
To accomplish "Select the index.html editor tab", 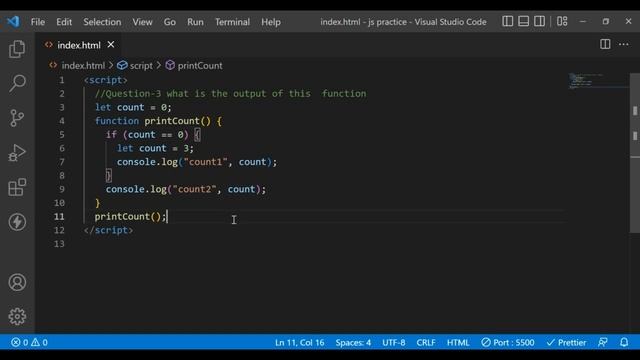I will (79, 45).
